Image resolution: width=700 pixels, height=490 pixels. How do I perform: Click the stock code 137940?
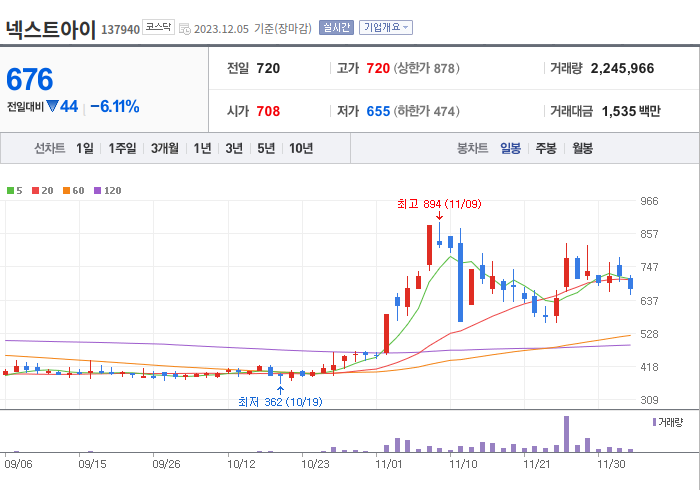[121, 30]
